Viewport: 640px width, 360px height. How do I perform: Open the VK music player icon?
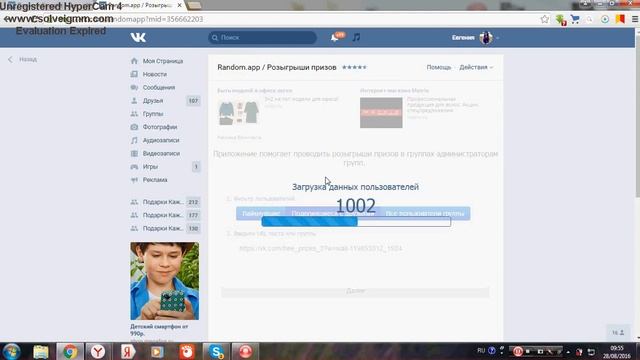tap(356, 38)
